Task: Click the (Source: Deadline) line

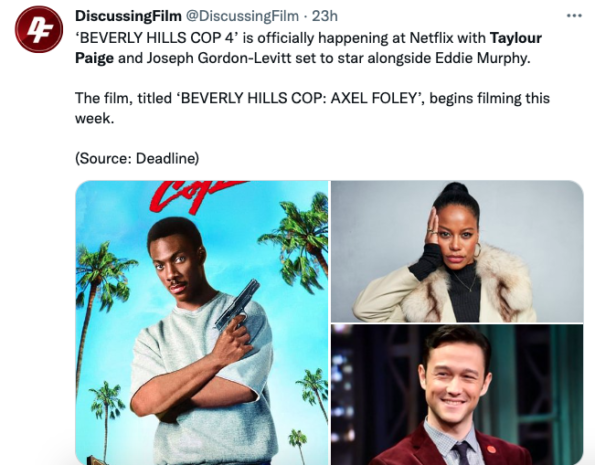Action: pyautogui.click(x=137, y=158)
